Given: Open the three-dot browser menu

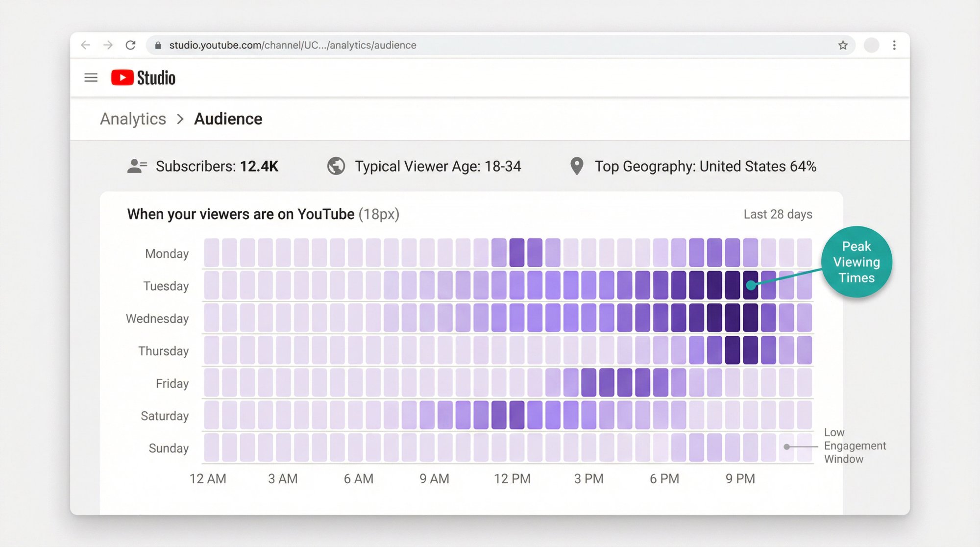Looking at the screenshot, I should click(x=894, y=45).
